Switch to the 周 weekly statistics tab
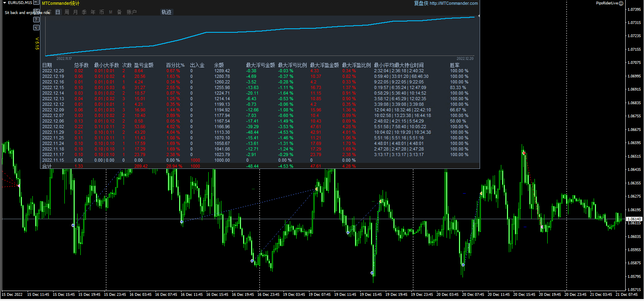The width and height of the screenshot is (644, 301). [67, 12]
